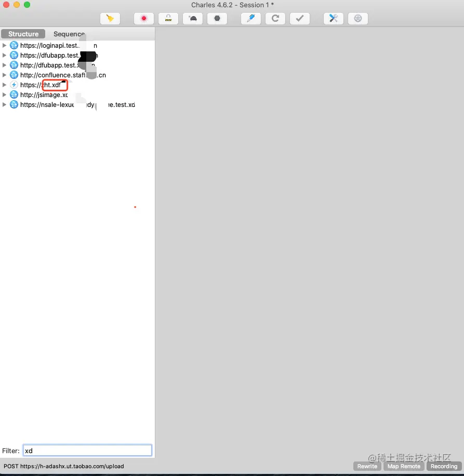Expand the https://zht.xdf host node
This screenshot has height=476, width=464.
coord(4,85)
